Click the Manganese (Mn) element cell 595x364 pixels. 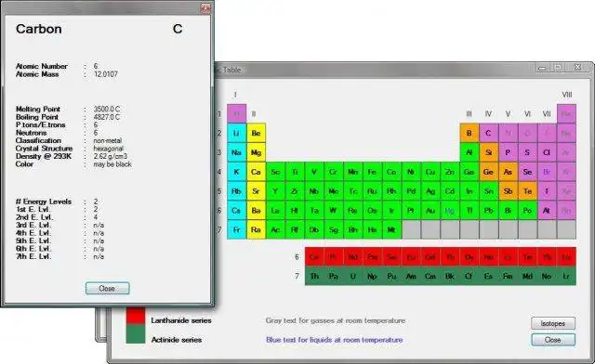[x=353, y=172]
